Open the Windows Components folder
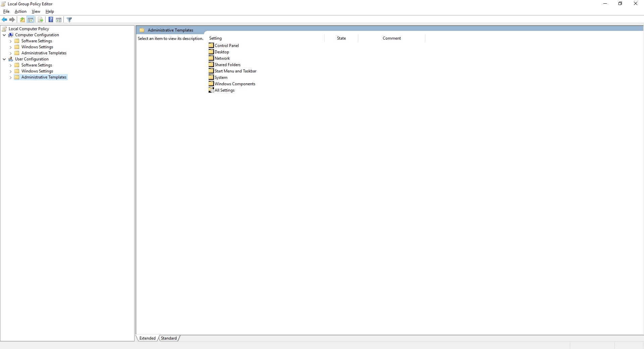The height and width of the screenshot is (349, 644). (235, 84)
